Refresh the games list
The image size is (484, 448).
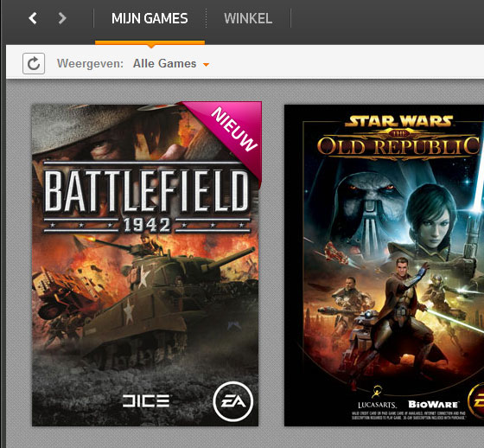(34, 64)
